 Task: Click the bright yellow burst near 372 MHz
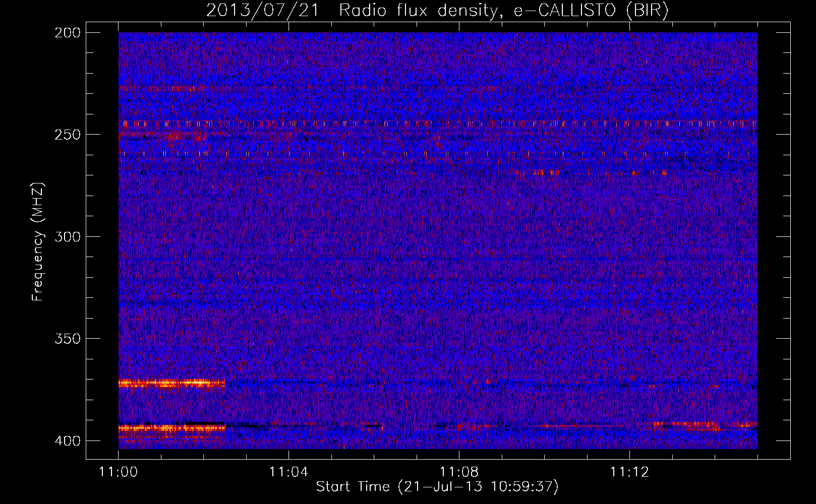point(171,383)
